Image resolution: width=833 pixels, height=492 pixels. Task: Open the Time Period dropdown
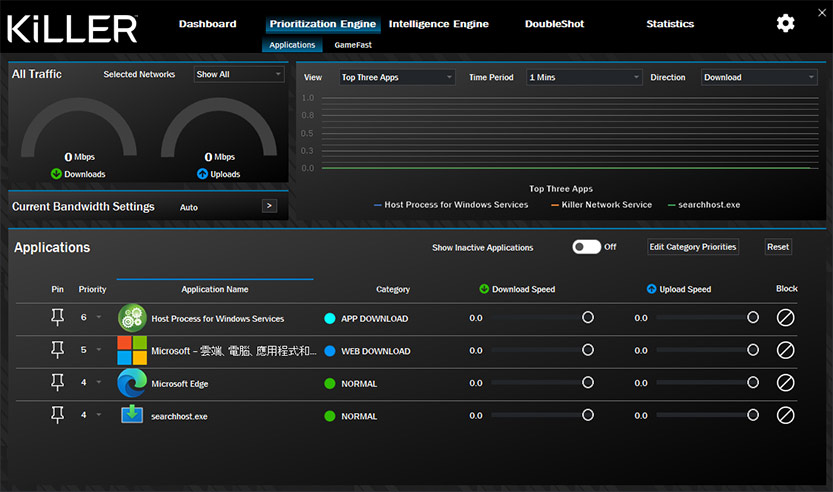(583, 77)
